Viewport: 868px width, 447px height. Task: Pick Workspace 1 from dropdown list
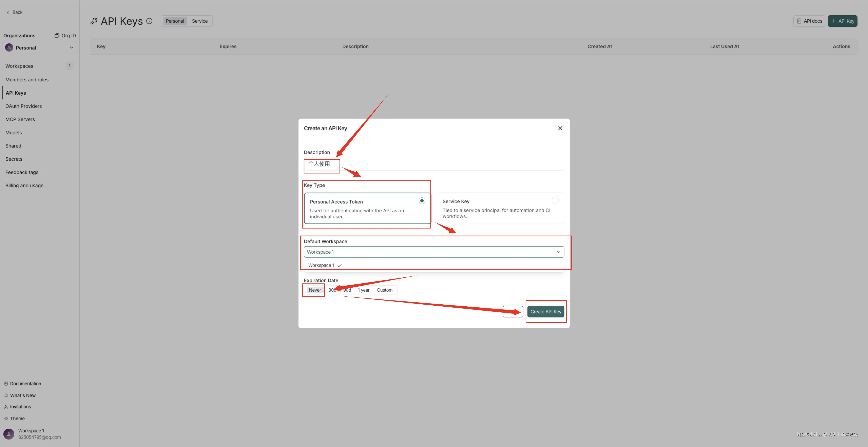tap(321, 265)
